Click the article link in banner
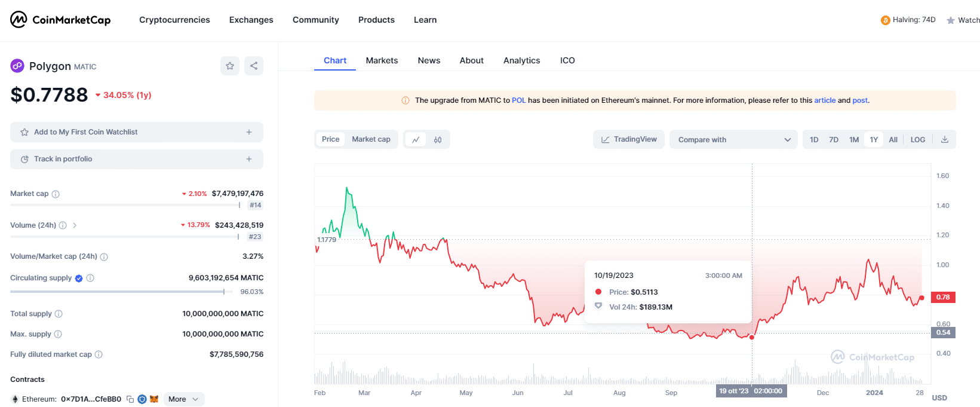Viewport: 980px width, 407px height. pos(825,100)
